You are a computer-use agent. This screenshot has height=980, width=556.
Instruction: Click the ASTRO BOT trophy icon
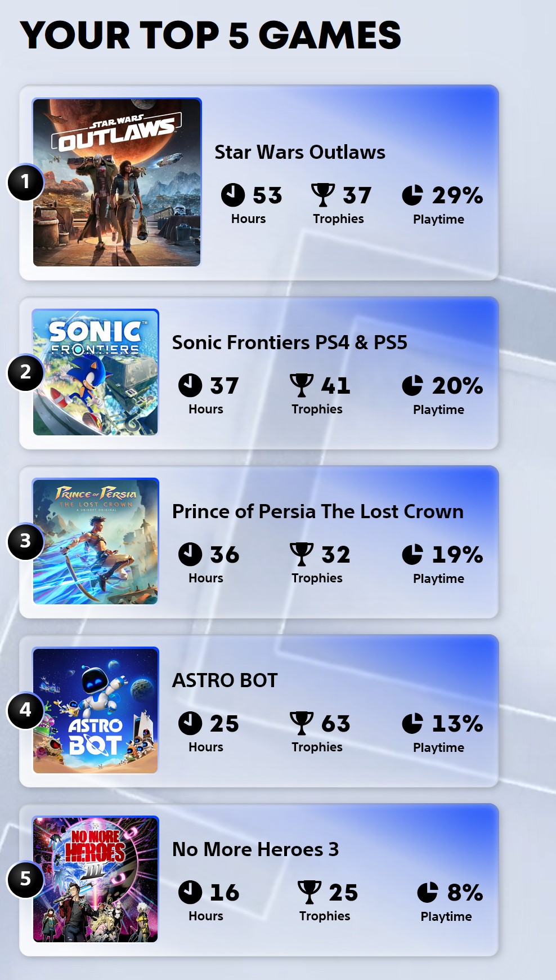pyautogui.click(x=302, y=723)
